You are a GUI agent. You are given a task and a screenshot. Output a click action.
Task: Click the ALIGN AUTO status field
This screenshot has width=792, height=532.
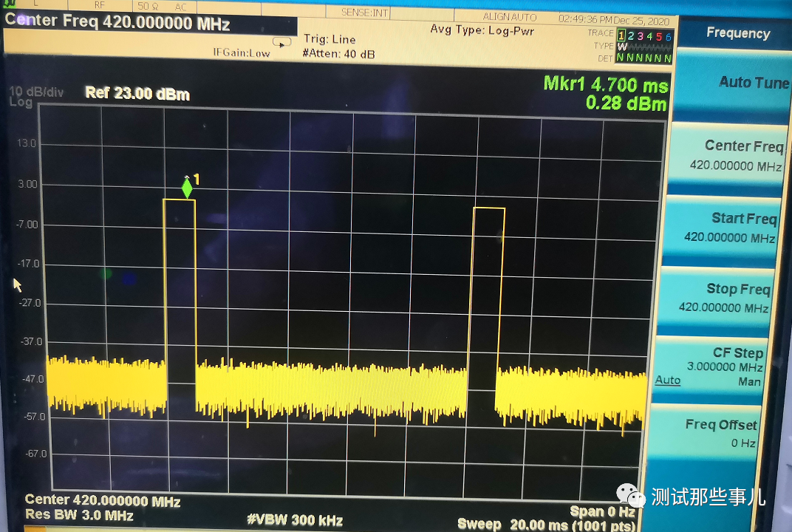coord(510,16)
